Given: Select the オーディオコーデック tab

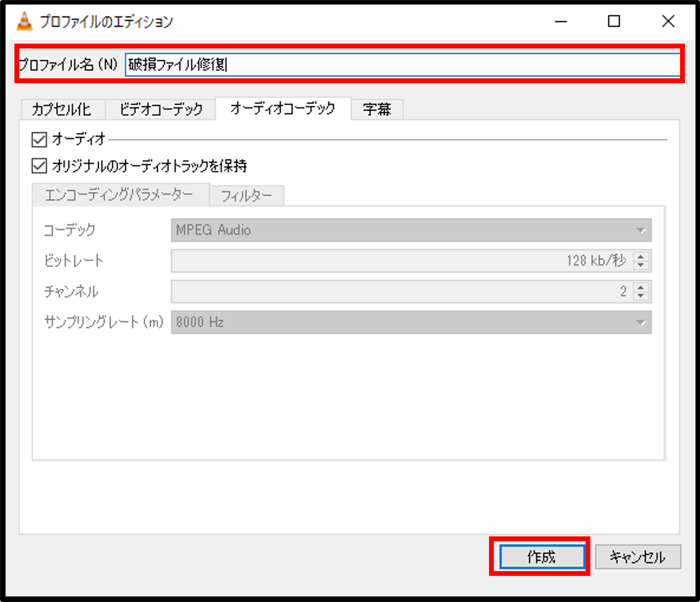Looking at the screenshot, I should pyautogui.click(x=282, y=109).
